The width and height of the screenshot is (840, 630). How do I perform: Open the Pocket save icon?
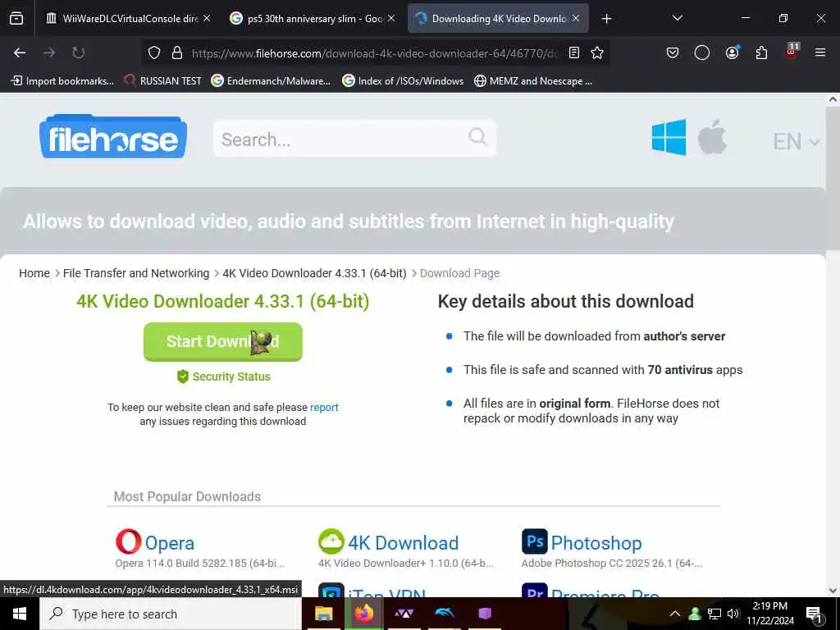[673, 52]
